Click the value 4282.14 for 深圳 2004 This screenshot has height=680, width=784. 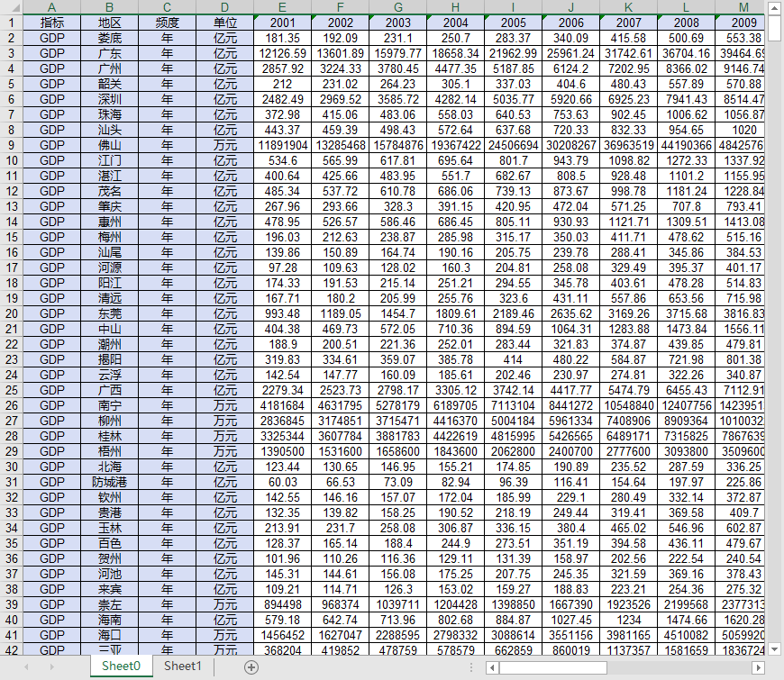pyautogui.click(x=455, y=99)
